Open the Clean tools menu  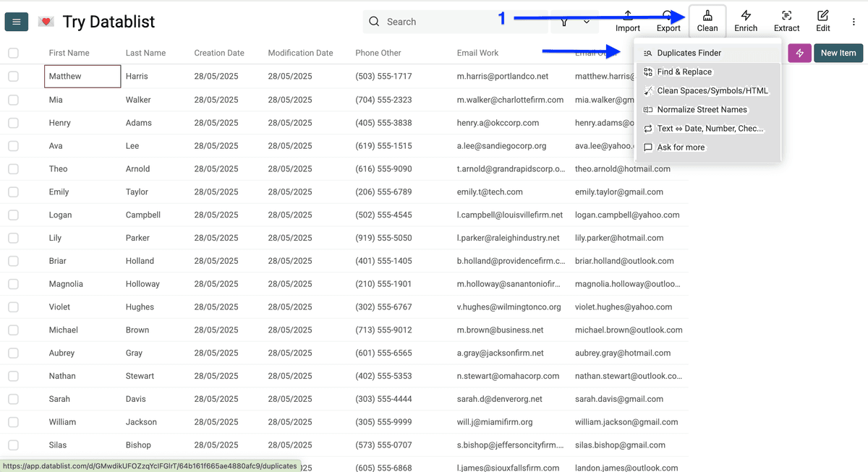(707, 21)
